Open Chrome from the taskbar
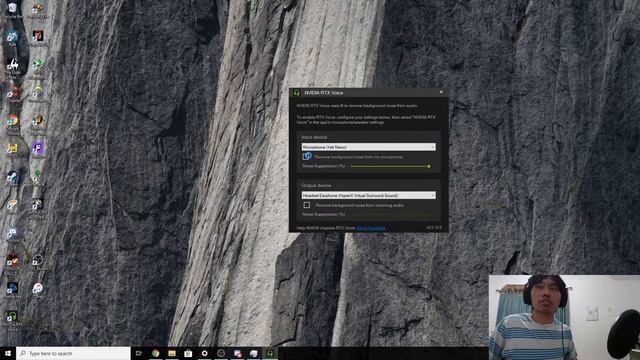Viewport: 640px width, 360px height. [156, 353]
